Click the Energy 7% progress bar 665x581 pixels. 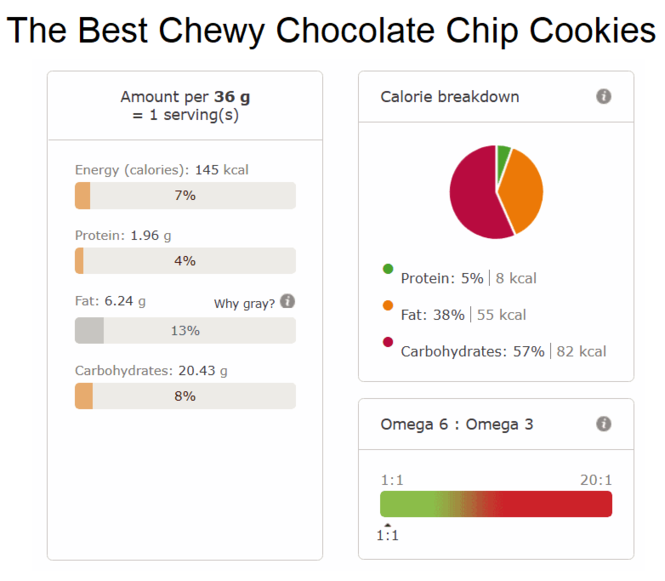[185, 196]
